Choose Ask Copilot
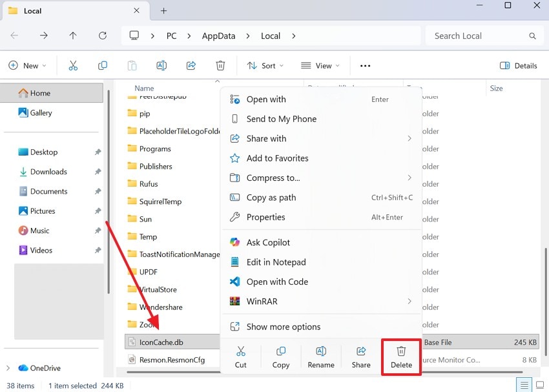 pos(321,243)
